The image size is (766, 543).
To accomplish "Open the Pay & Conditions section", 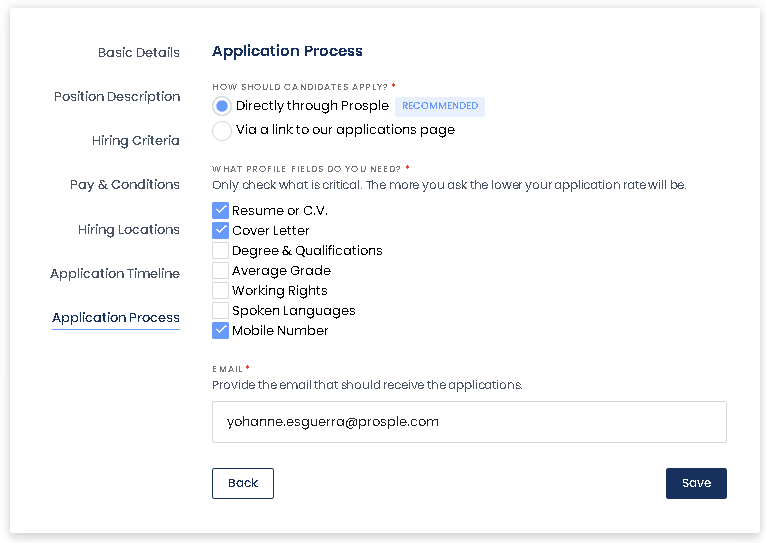I will coord(124,185).
